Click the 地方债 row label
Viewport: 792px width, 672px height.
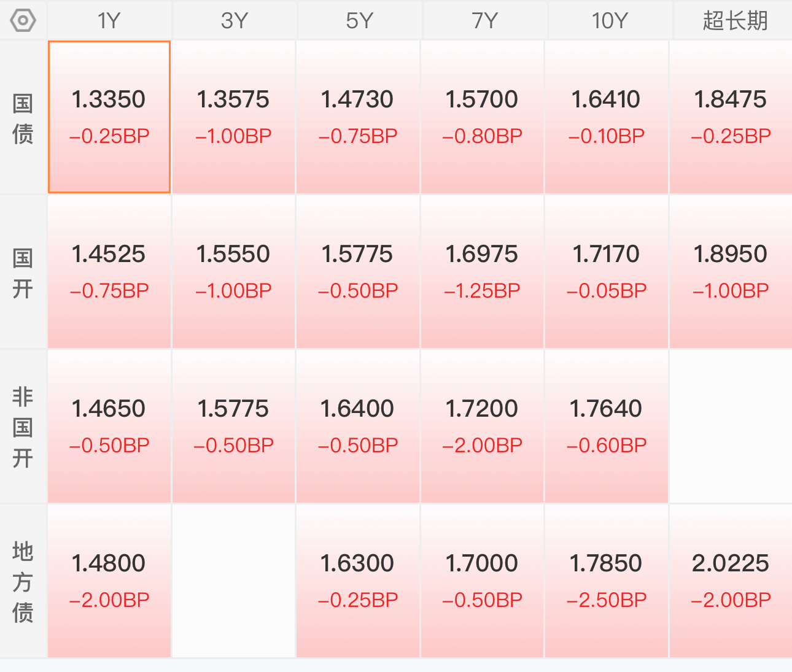23,582
